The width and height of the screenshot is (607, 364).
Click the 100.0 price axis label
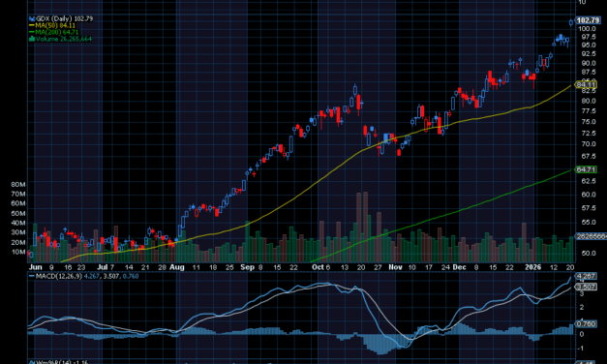(x=587, y=29)
